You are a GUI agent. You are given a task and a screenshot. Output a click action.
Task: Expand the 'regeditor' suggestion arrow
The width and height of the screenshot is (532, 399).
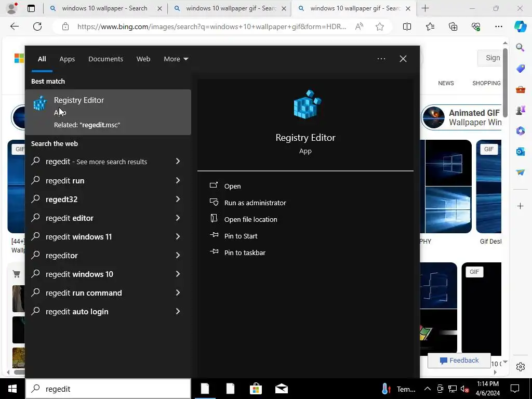point(178,255)
